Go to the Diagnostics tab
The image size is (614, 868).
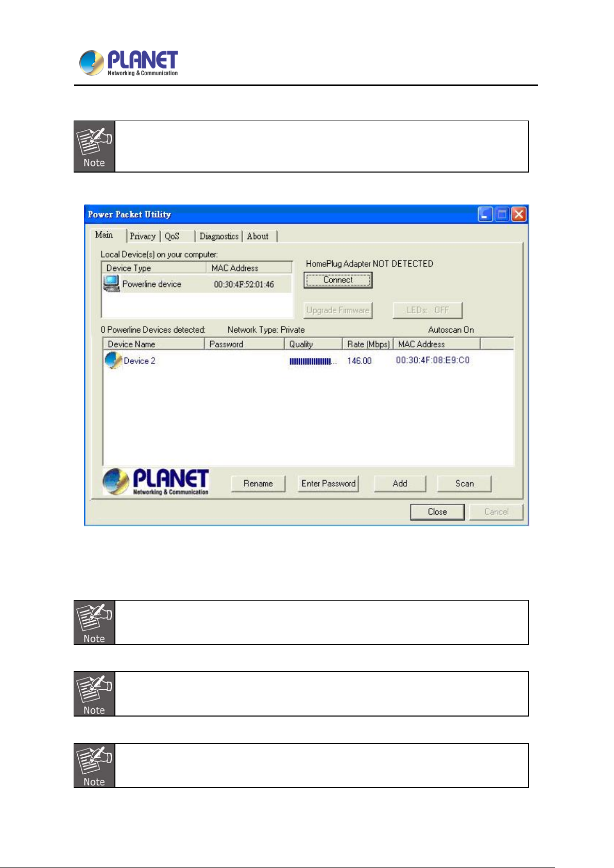tap(219, 236)
